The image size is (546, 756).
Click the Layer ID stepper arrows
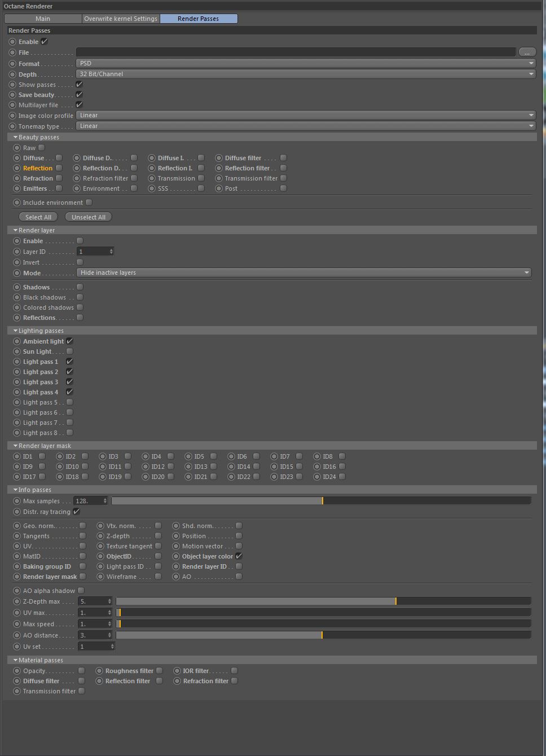click(x=111, y=252)
